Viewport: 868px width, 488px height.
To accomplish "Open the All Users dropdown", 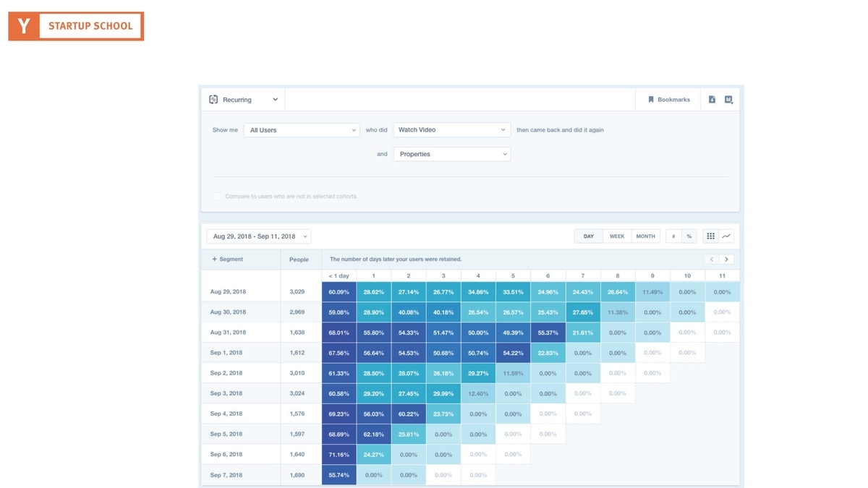I will (302, 130).
